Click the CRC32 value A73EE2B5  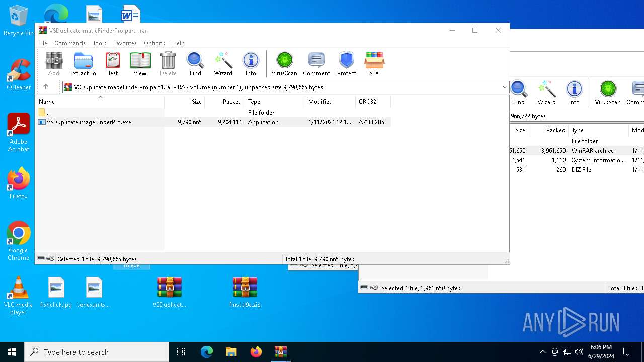click(x=371, y=122)
